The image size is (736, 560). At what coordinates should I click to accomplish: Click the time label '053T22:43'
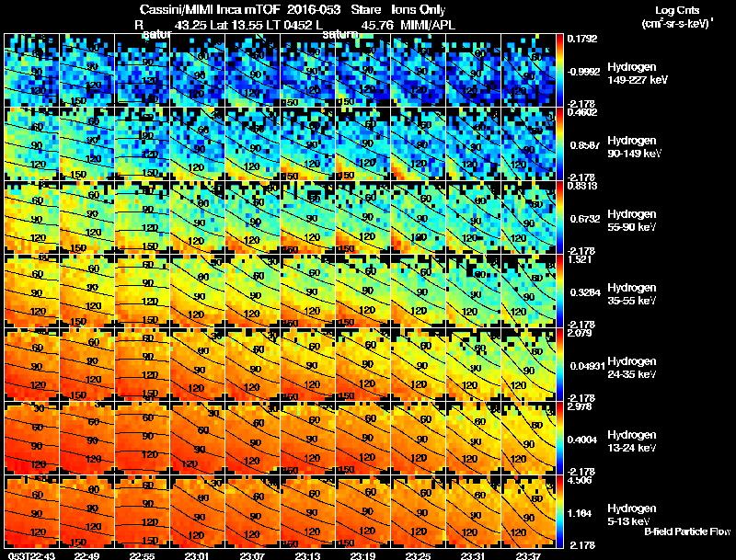click(x=32, y=555)
